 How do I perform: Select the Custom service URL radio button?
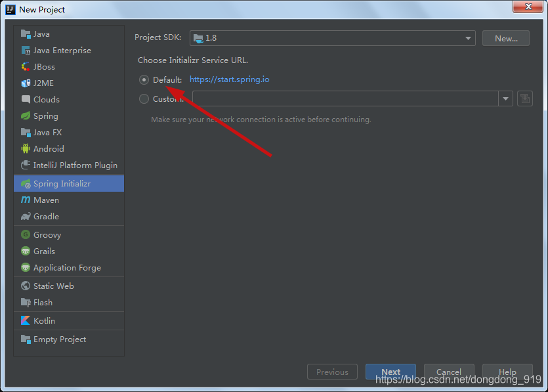tap(144, 99)
